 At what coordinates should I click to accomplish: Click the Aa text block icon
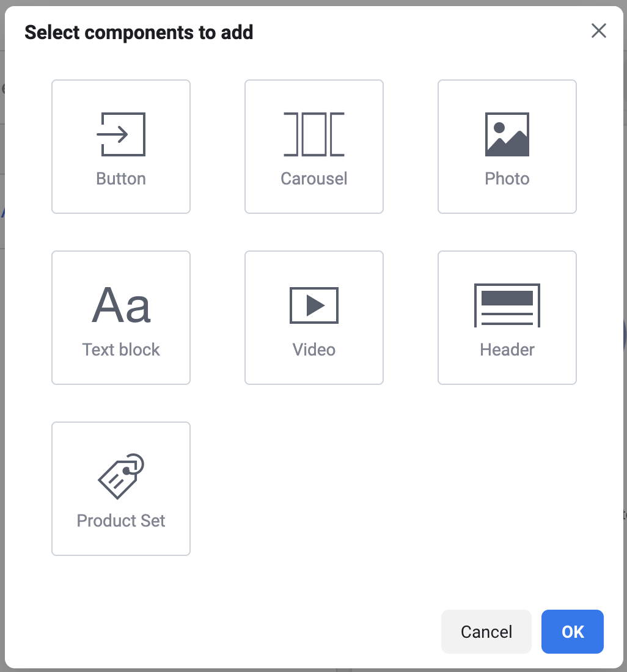tap(121, 305)
